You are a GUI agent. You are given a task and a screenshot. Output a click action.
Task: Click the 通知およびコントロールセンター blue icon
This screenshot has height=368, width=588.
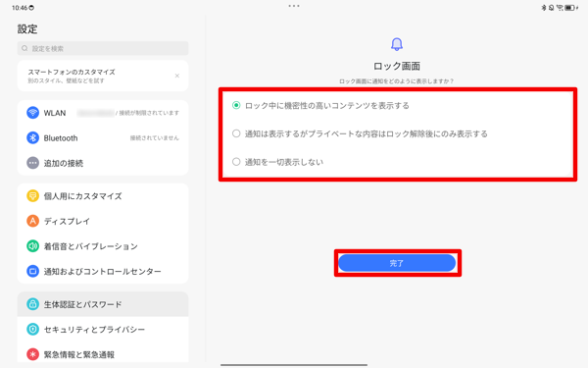point(32,271)
